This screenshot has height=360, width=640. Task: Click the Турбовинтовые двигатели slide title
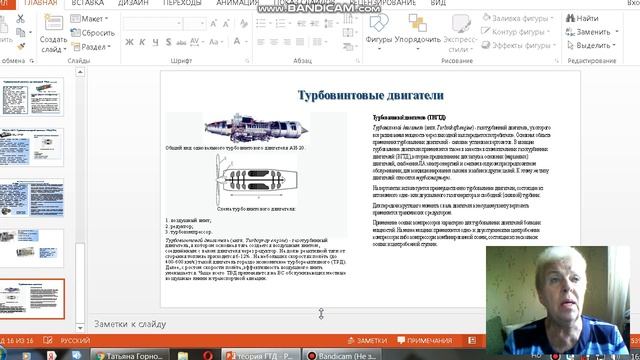370,95
